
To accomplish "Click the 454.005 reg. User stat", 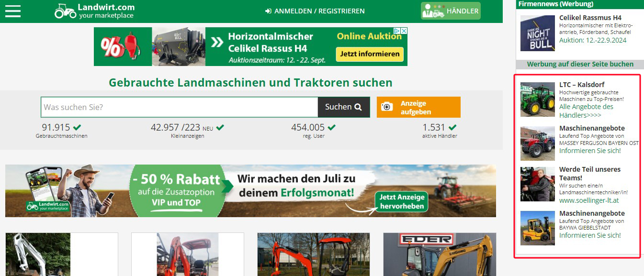I will pyautogui.click(x=313, y=131).
